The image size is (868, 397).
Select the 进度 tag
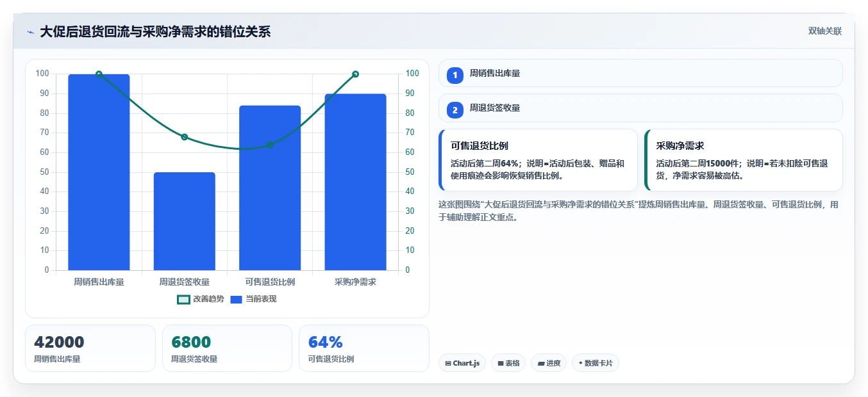pos(549,363)
